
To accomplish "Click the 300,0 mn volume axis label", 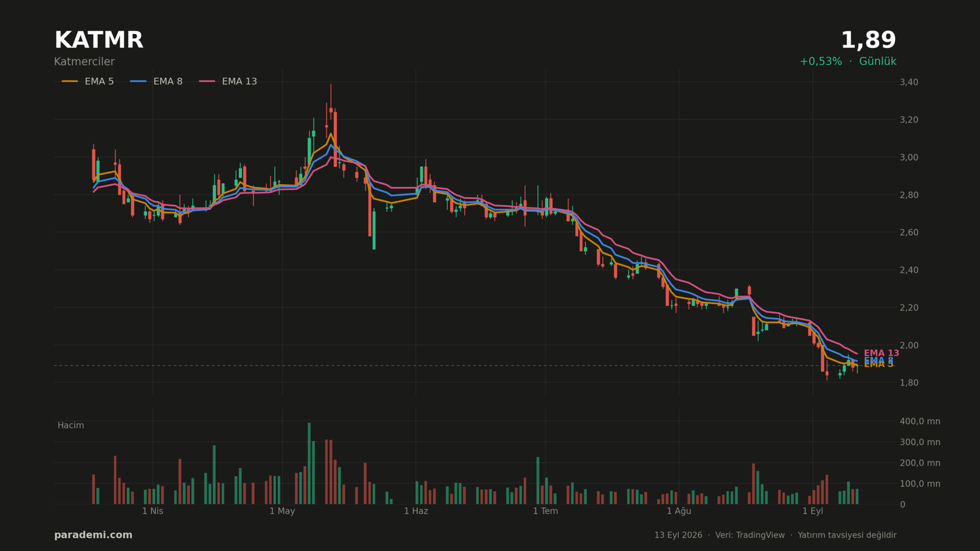I will (919, 442).
